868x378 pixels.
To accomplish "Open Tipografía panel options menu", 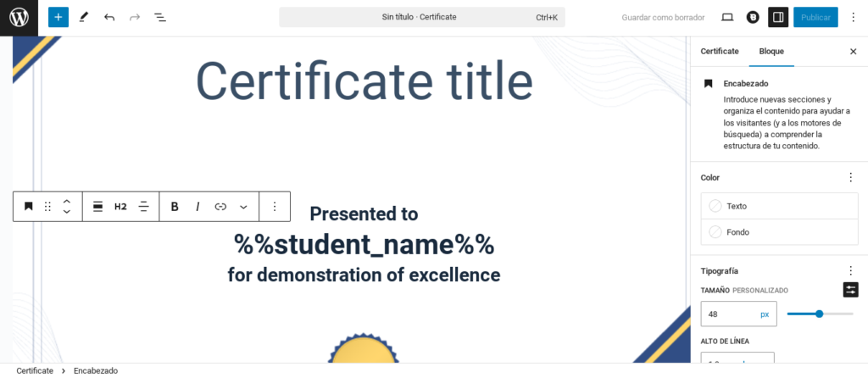I will pos(851,270).
